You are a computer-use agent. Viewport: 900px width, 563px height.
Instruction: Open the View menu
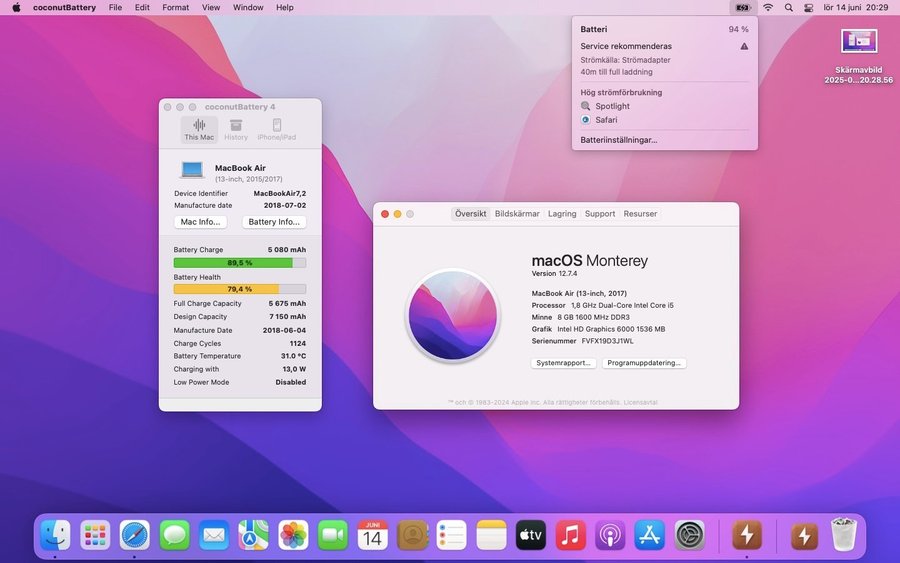click(211, 7)
